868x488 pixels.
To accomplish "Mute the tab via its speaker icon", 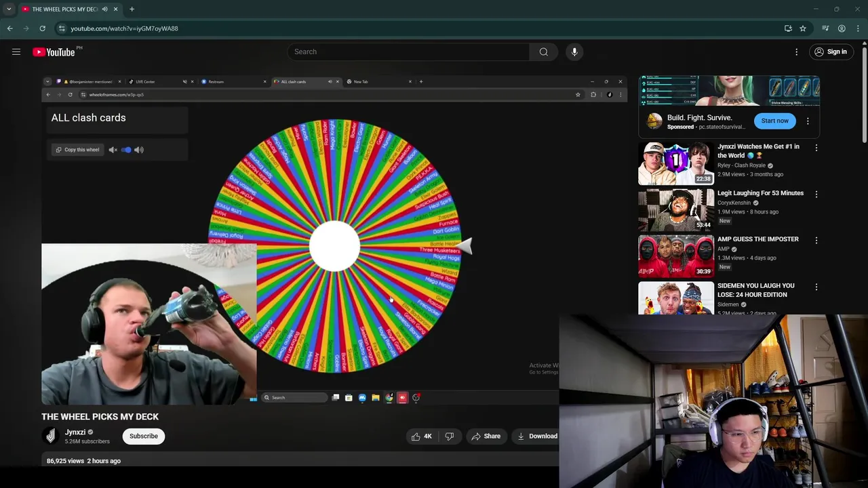I will pyautogui.click(x=104, y=9).
